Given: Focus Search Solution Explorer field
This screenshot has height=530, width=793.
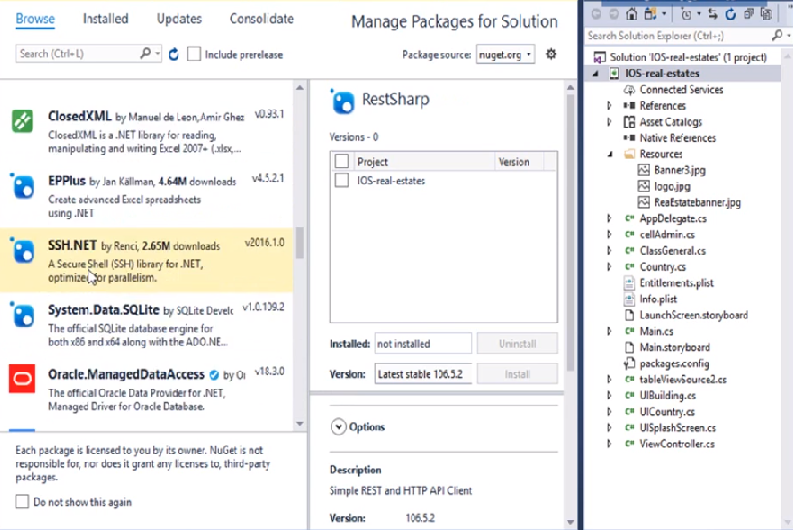Looking at the screenshot, I should [x=678, y=35].
